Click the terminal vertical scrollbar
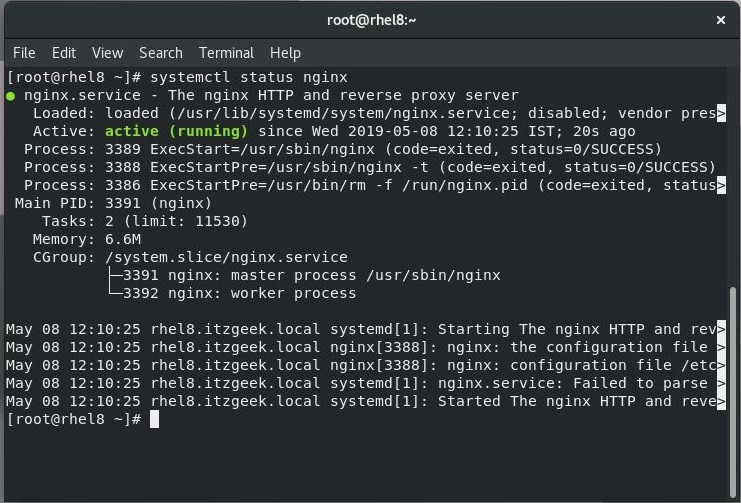Viewport: 741px width, 503px height. pos(733,392)
